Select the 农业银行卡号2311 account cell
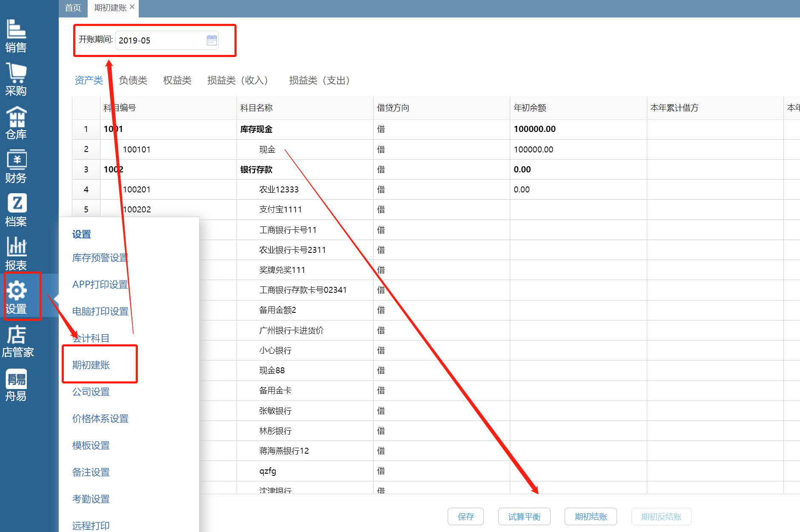This screenshot has width=800, height=532. coord(305,250)
